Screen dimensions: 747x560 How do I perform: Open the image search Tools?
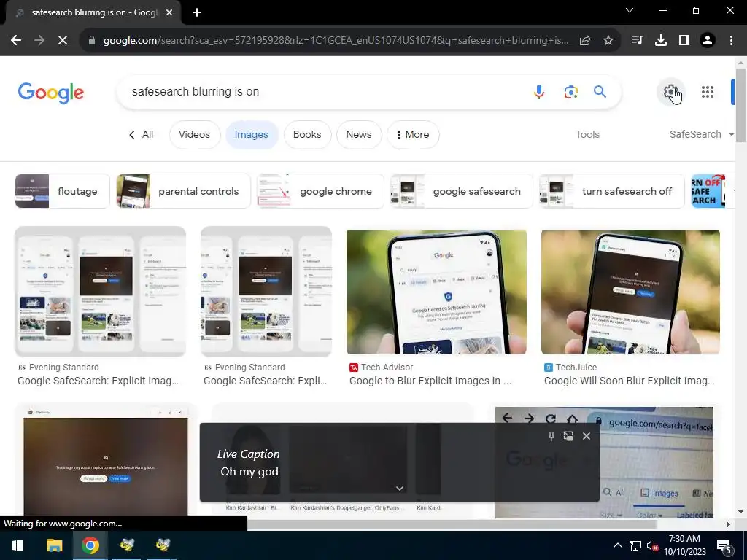point(587,135)
